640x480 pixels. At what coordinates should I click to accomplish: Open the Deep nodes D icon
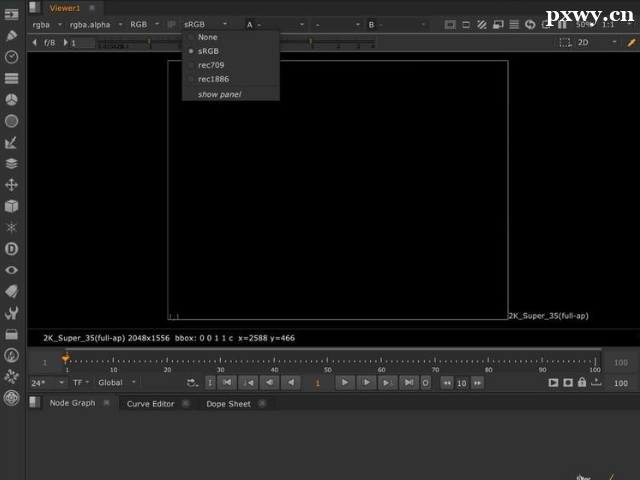(12, 248)
